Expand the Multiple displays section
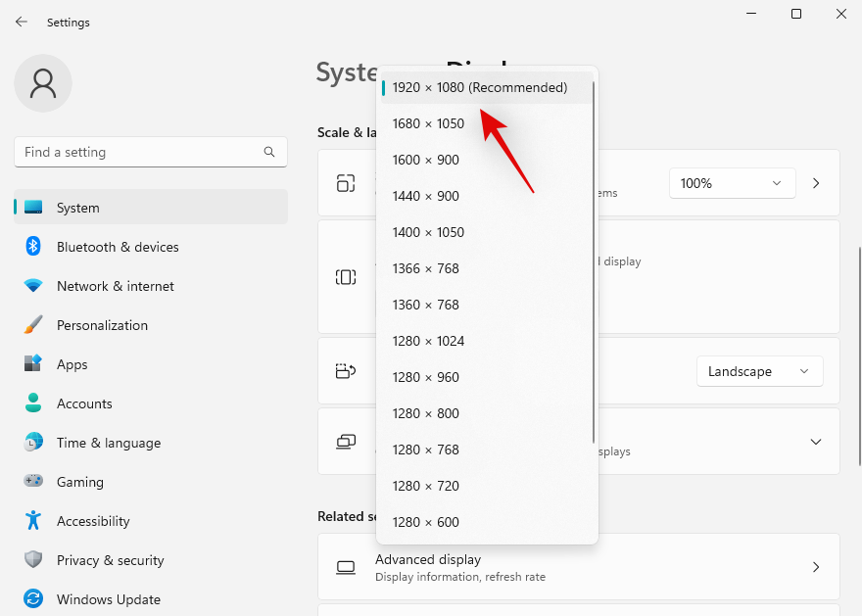Image resolution: width=862 pixels, height=616 pixels. click(815, 442)
